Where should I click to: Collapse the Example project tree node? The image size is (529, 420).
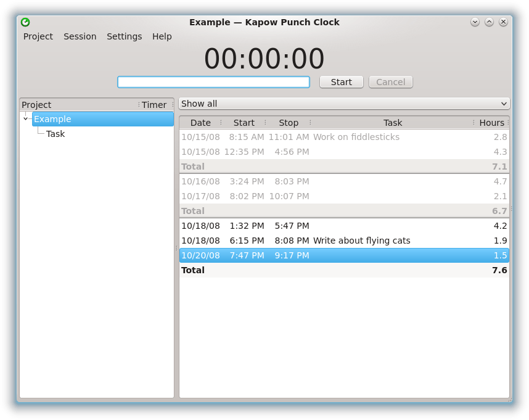click(26, 119)
